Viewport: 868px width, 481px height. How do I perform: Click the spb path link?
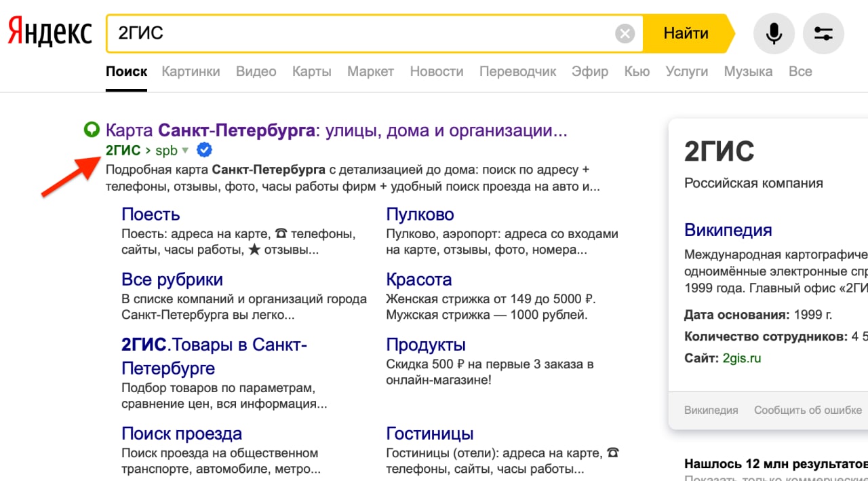[166, 151]
